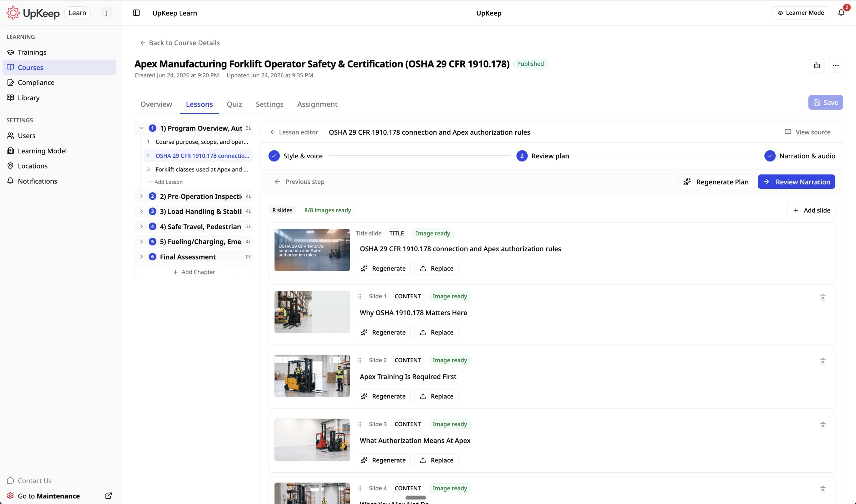
Task: Delete Slide 4 with trash icon
Action: (823, 489)
